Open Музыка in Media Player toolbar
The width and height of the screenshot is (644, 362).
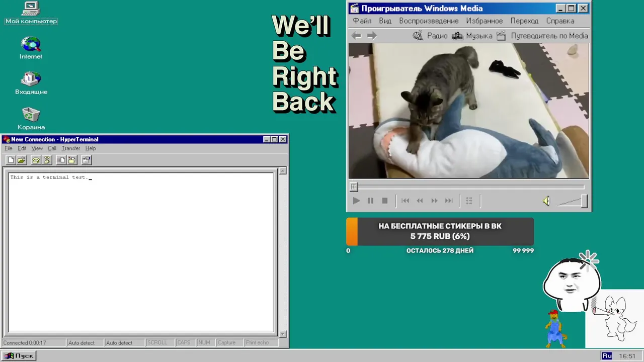[472, 36]
